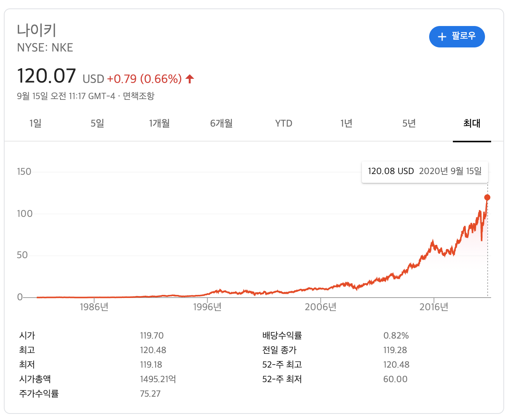Click the 배당수익률 label

click(x=282, y=335)
